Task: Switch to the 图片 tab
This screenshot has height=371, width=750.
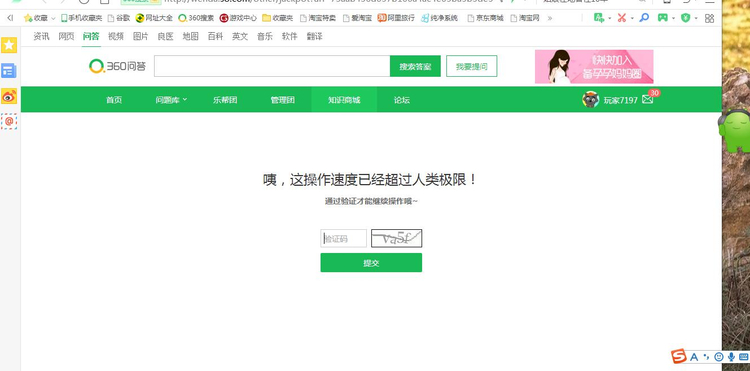Action: (141, 36)
